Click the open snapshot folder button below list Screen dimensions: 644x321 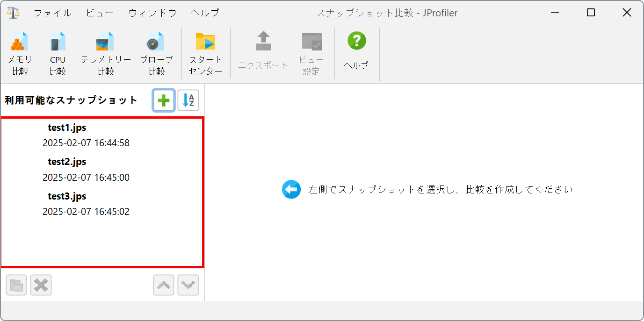16,285
